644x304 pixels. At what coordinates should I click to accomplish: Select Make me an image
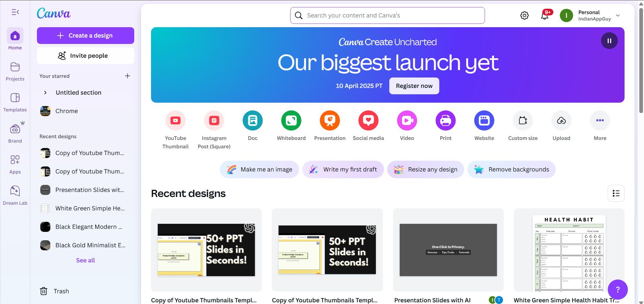coord(259,169)
